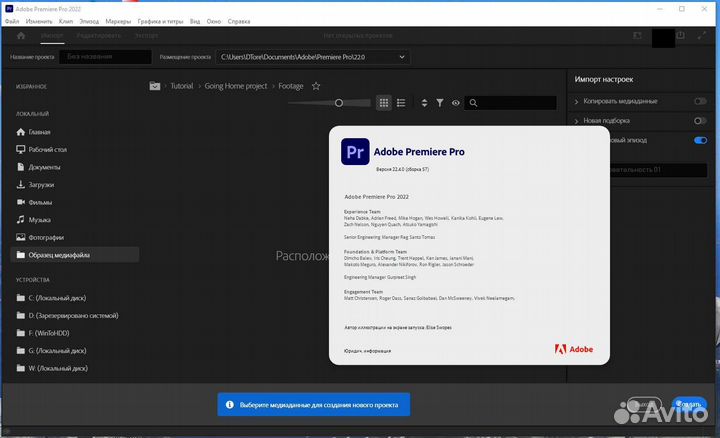This screenshot has height=438, width=720.
Task: Click the Adobe logo in About dialog
Action: coord(574,349)
